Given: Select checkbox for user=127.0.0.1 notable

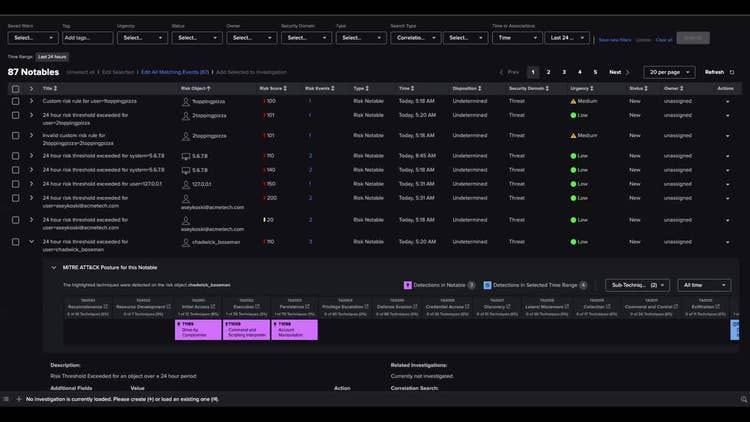Looking at the screenshot, I should 15,184.
